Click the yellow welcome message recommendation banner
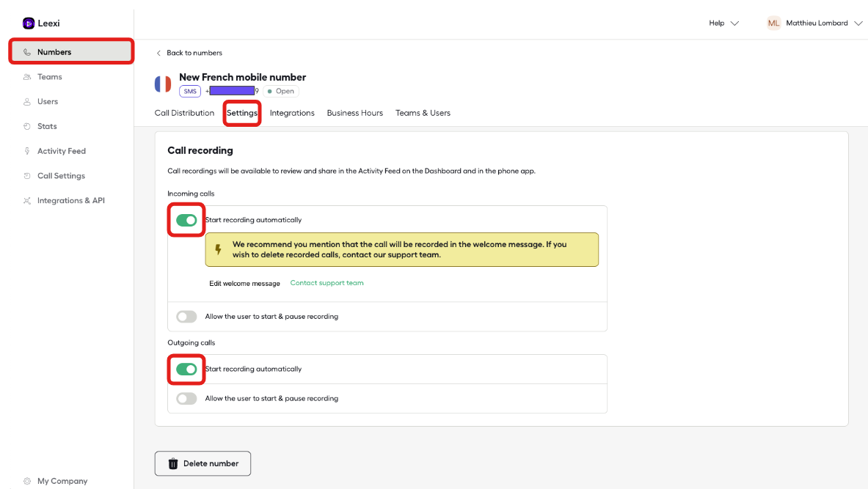Image resolution: width=868 pixels, height=489 pixels. point(402,249)
